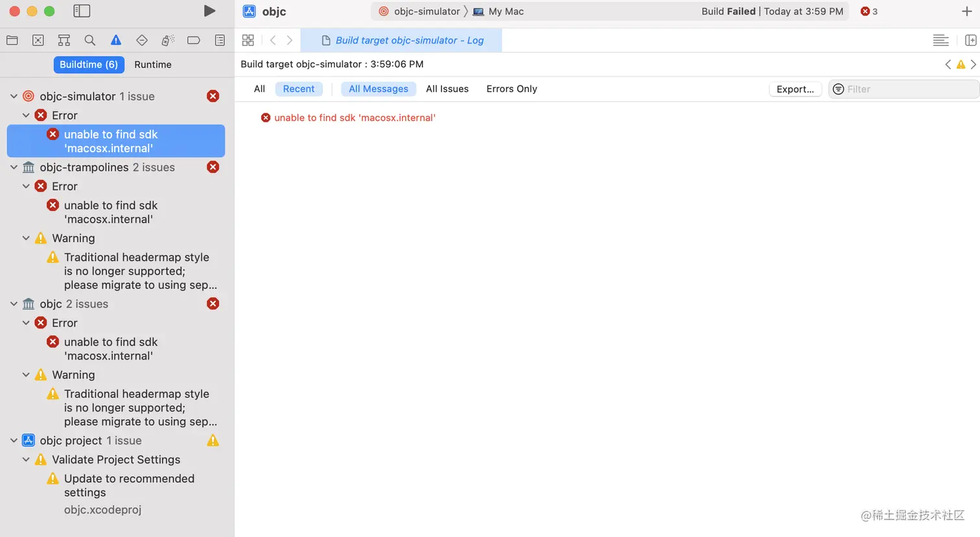Screen dimensions: 980x537
Task: Click the objc project row
Action: (116, 440)
